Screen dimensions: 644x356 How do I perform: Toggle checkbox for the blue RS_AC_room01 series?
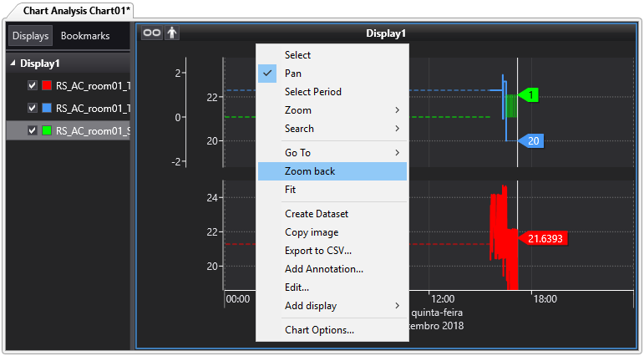point(33,108)
